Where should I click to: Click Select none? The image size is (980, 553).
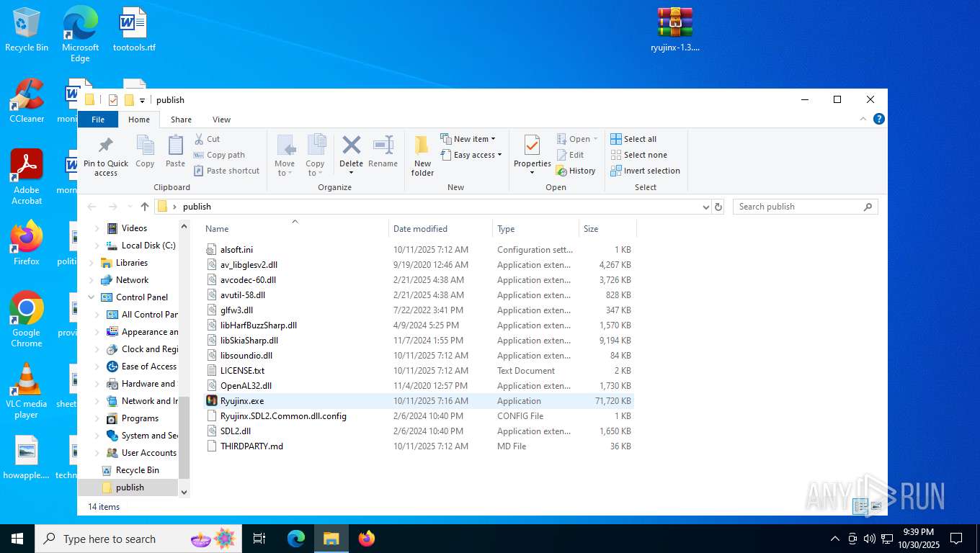click(x=638, y=155)
